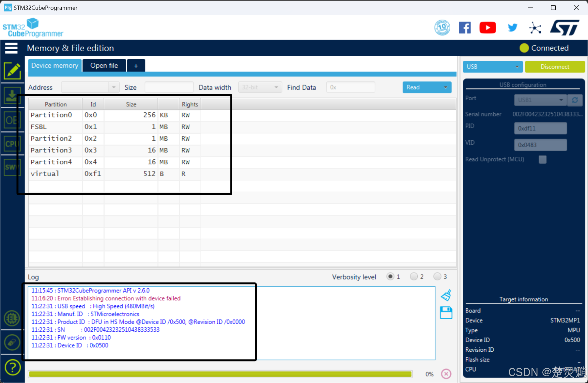
Task: Click the Id column header
Action: (93, 104)
